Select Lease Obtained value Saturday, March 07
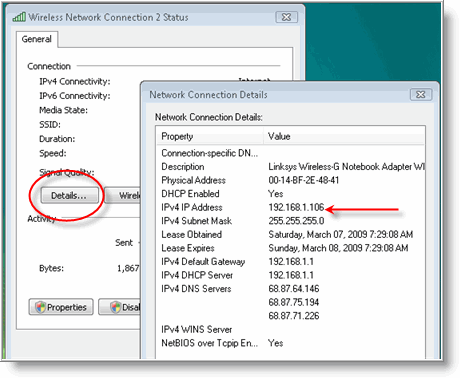 (341, 234)
